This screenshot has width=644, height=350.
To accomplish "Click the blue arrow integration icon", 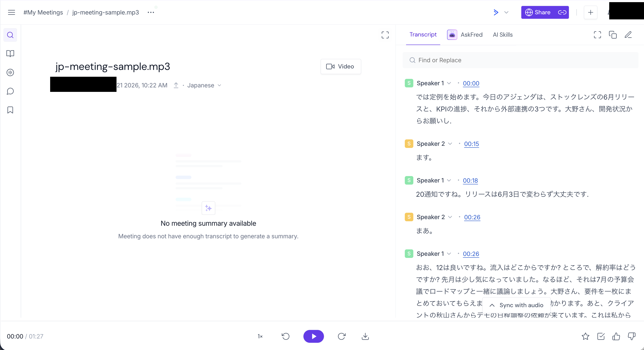I will pos(496,12).
